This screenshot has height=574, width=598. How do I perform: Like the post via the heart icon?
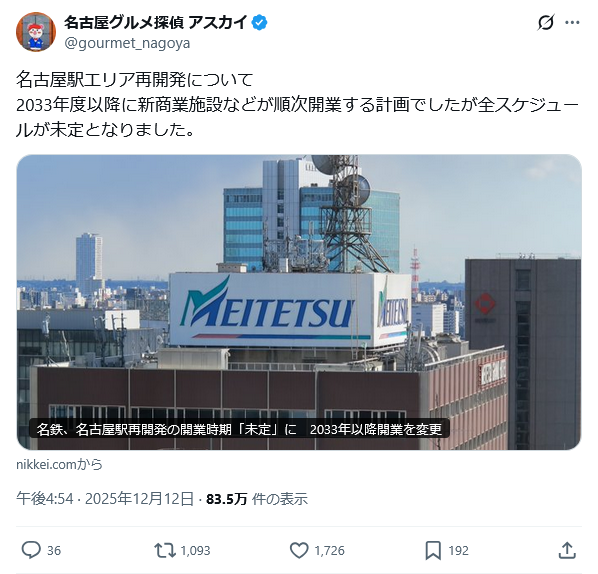pyautogui.click(x=299, y=550)
